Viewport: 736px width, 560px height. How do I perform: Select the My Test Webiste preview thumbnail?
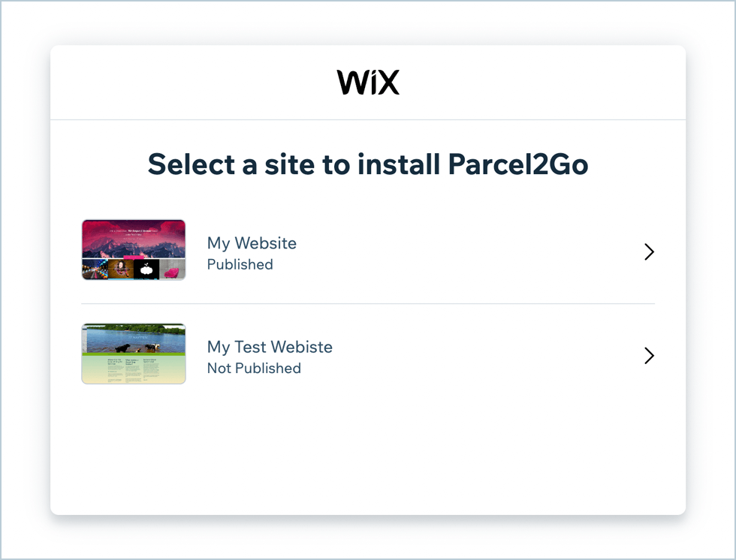click(x=134, y=354)
